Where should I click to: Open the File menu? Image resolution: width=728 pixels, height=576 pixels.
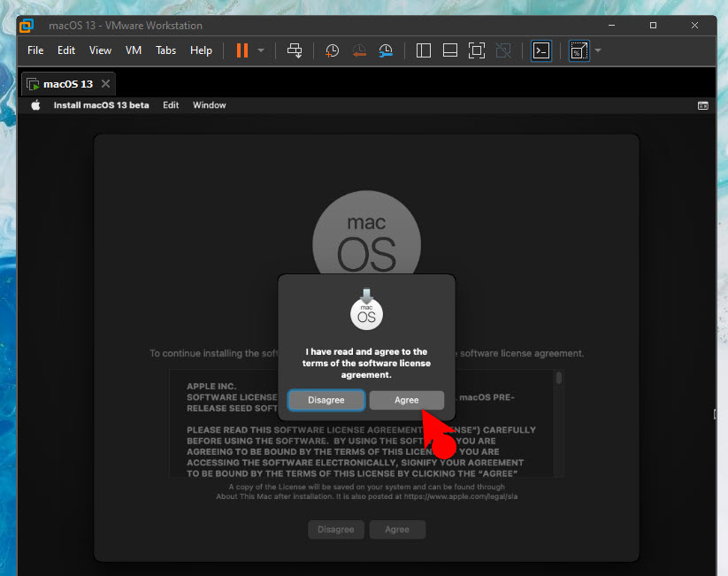(x=35, y=50)
